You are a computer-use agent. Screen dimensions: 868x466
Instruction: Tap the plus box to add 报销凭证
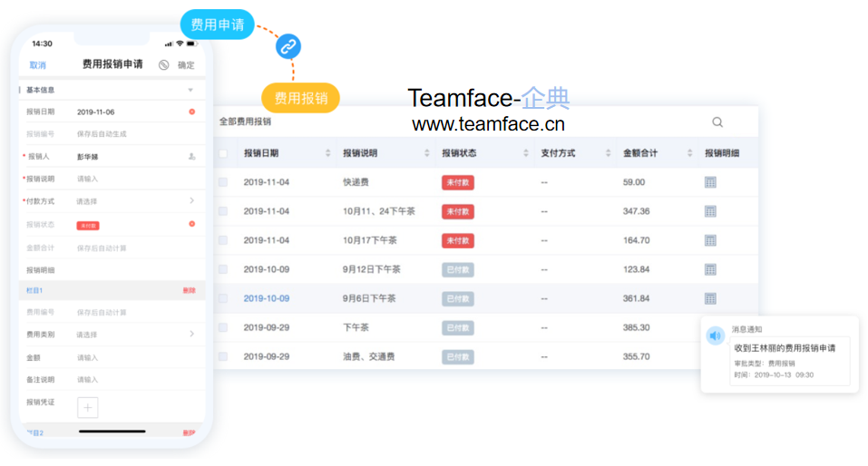point(87,407)
